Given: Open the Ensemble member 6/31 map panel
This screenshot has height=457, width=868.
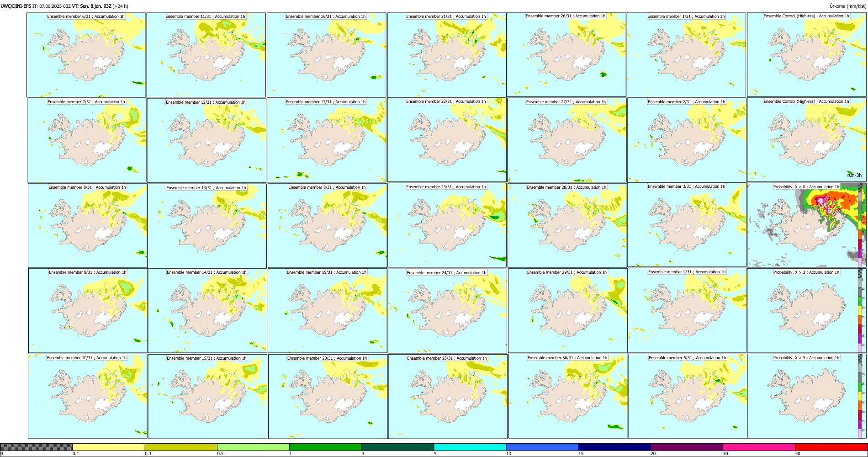Looking at the screenshot, I should pyautogui.click(x=86, y=55).
